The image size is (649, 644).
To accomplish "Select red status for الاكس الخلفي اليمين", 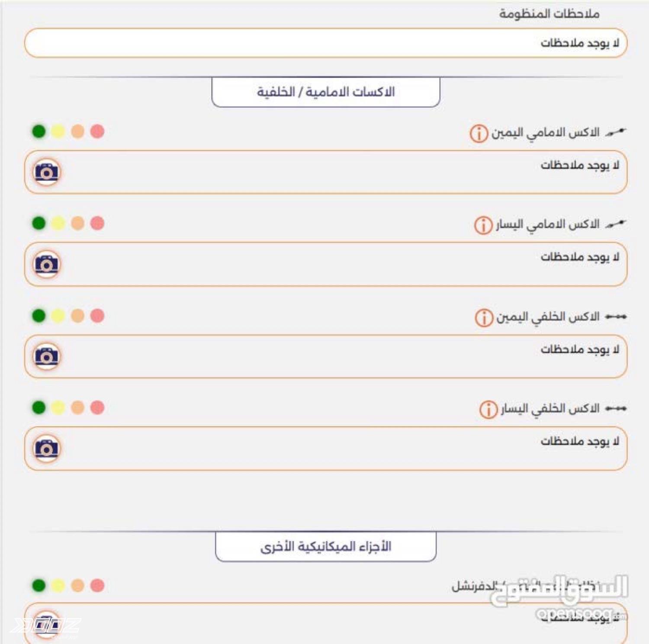I will [x=97, y=316].
